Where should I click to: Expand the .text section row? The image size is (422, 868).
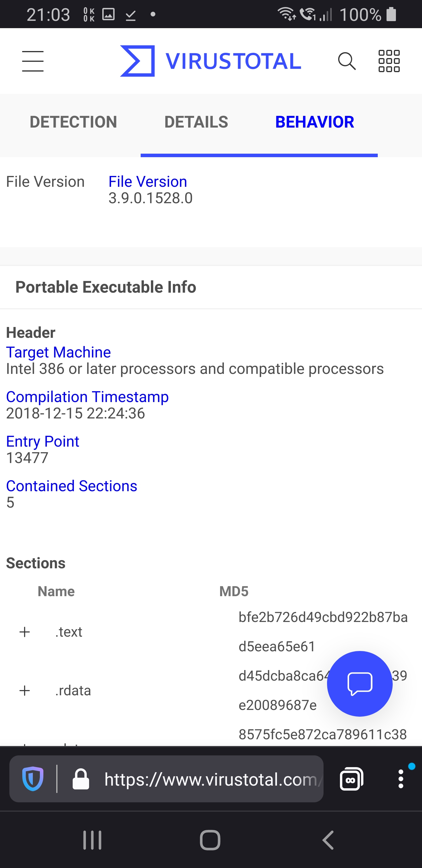(x=24, y=632)
